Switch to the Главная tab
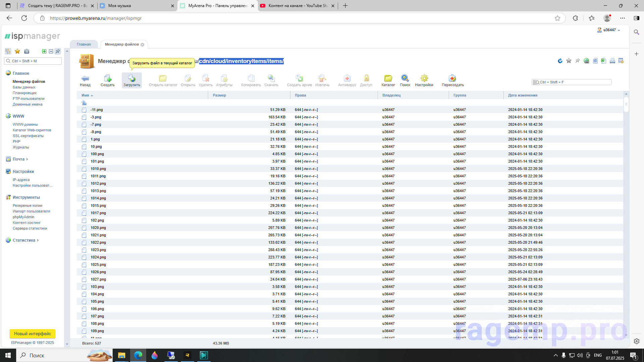Viewport: 644px width, 362px height. [x=84, y=44]
